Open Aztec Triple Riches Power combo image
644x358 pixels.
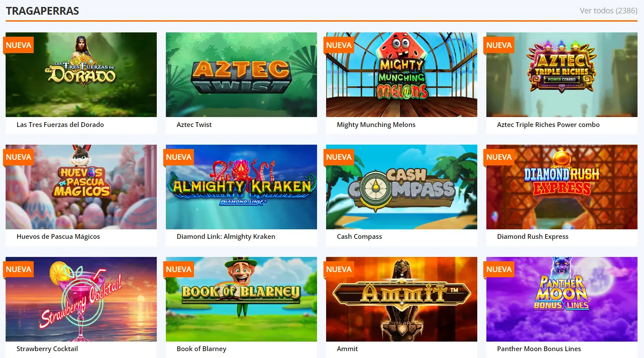[562, 75]
